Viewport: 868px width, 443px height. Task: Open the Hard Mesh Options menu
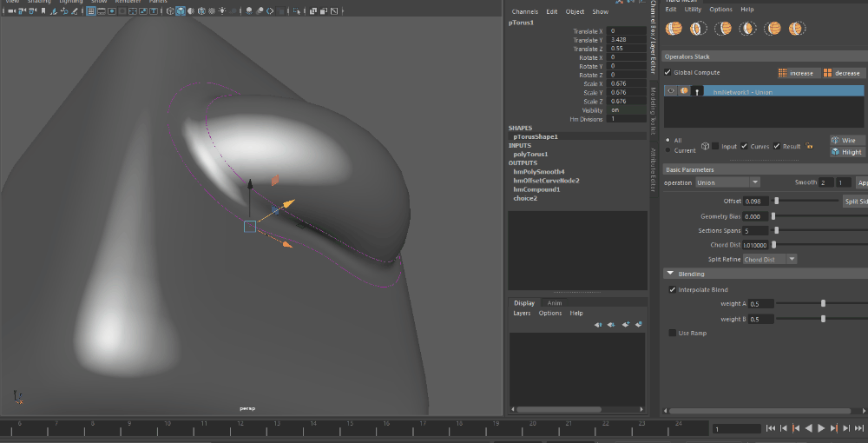720,10
